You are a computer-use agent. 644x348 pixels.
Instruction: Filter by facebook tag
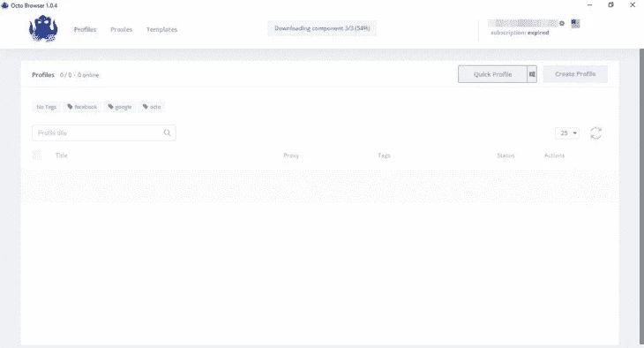tap(83, 107)
